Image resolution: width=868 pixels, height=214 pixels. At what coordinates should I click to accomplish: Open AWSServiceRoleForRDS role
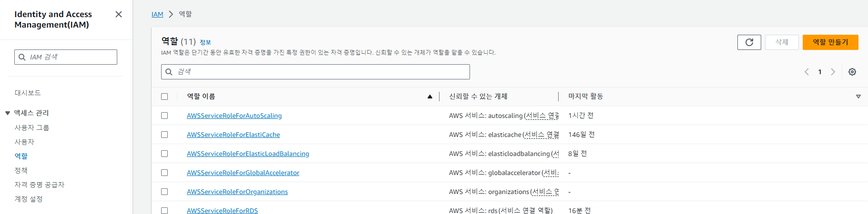222,210
